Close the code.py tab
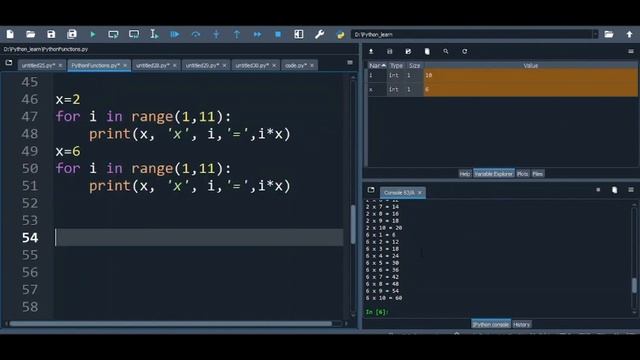Screen dimensions: 640x360 click(x=312, y=65)
